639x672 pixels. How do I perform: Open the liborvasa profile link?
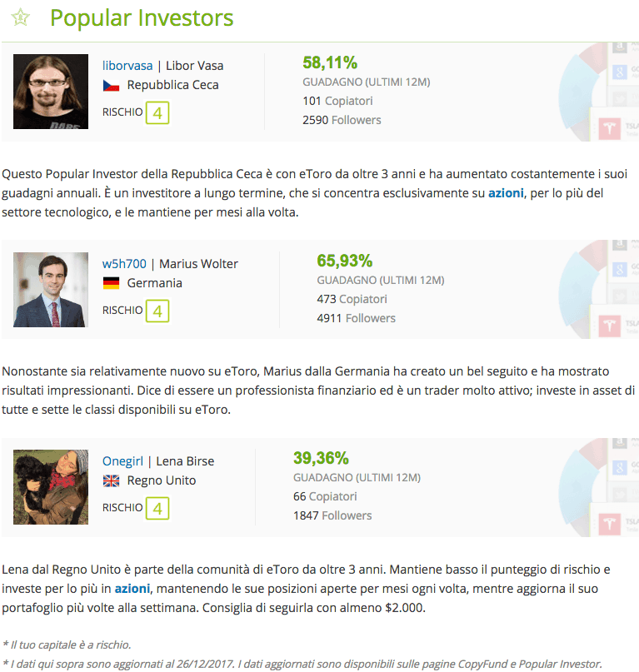(x=127, y=66)
